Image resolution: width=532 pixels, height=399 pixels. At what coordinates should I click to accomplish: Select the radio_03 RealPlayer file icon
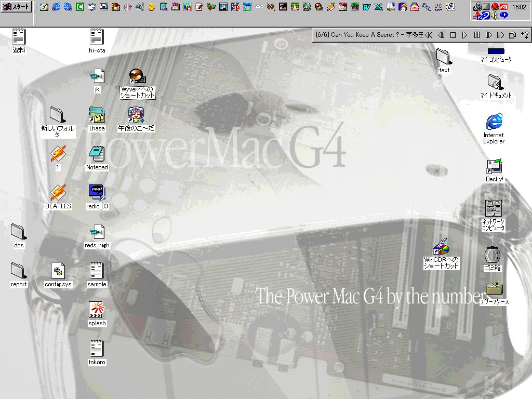point(97,193)
